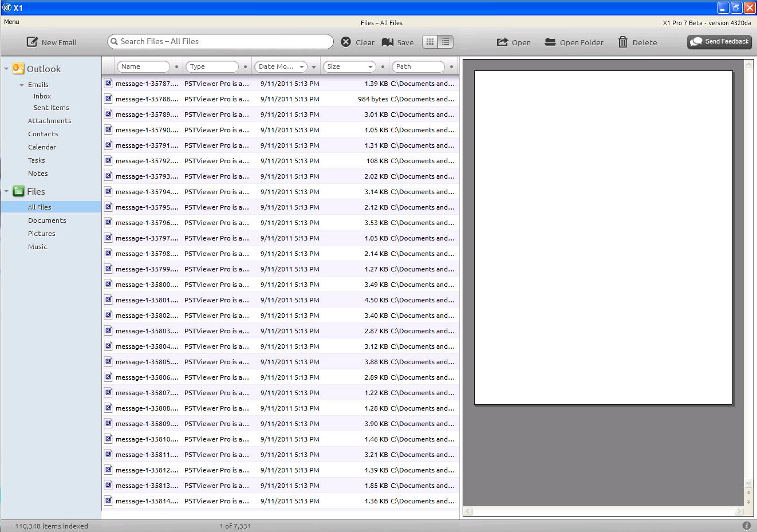The image size is (757, 532).
Task: Clear the search with the X icon
Action: point(346,42)
